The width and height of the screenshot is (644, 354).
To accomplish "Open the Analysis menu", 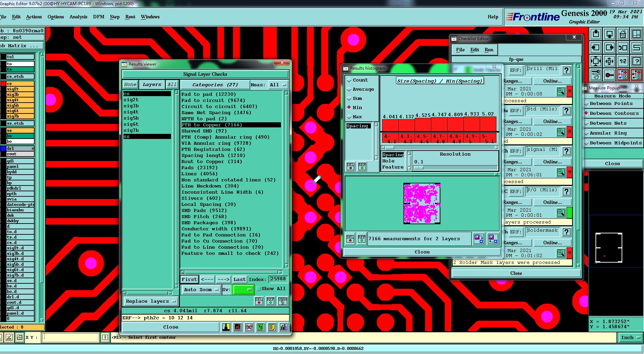I will [x=78, y=17].
